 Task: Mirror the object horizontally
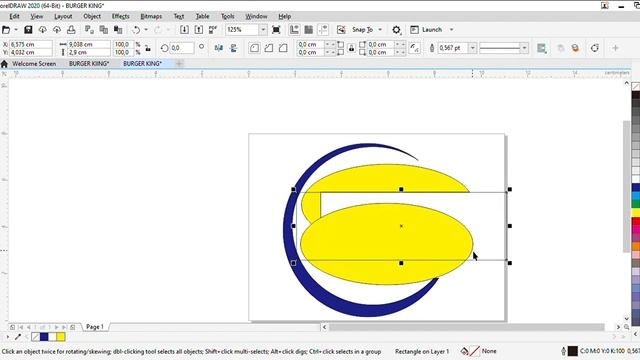pos(219,48)
